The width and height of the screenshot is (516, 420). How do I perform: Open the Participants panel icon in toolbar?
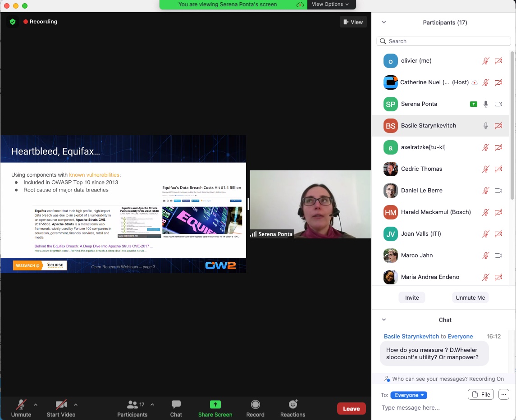click(132, 404)
